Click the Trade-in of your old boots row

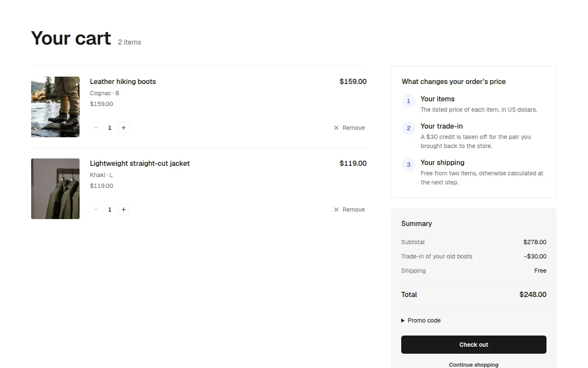(x=474, y=256)
